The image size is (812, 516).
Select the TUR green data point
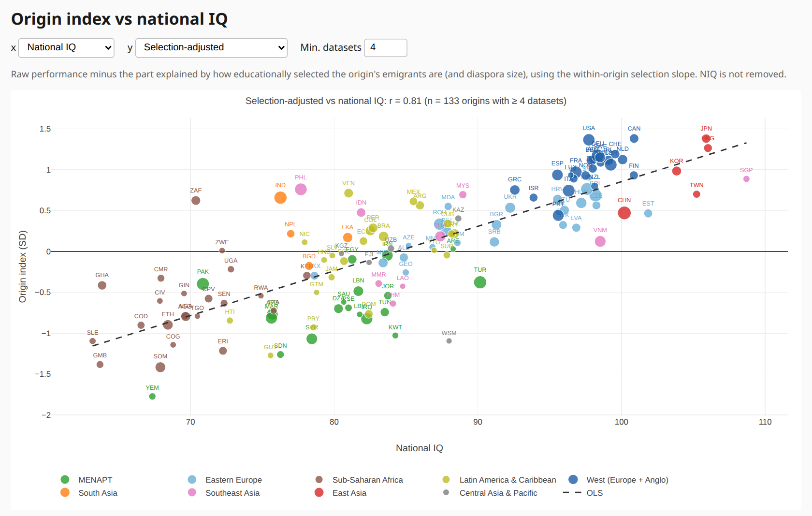[x=480, y=282]
